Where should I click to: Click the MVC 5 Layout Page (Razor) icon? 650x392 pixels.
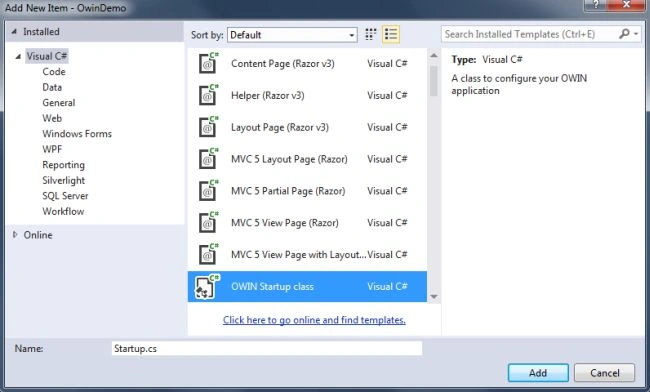pos(209,159)
